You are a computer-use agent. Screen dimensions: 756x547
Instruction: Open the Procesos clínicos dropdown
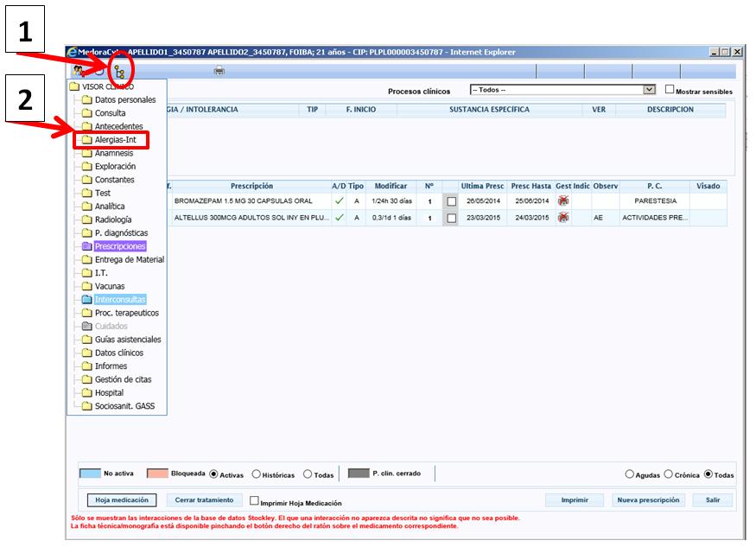click(x=649, y=90)
